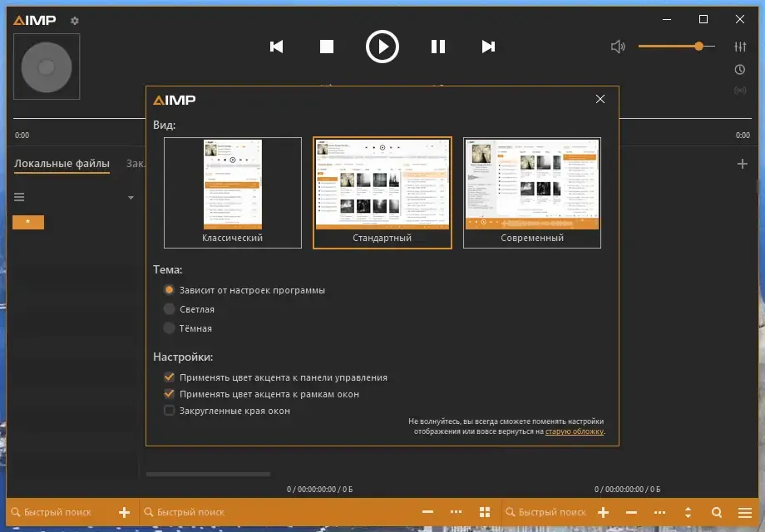This screenshot has height=532, width=765.
Task: Expand the dropdown arrow under Локальные файлы
Action: 131,198
